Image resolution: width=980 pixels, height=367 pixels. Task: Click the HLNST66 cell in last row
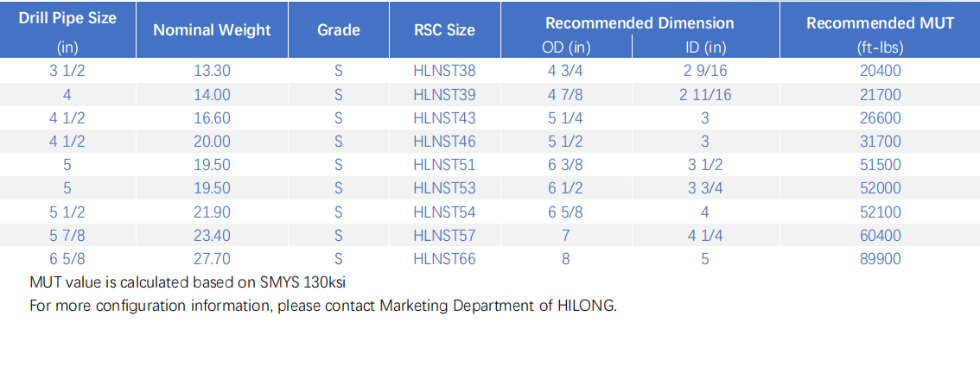pos(444,258)
